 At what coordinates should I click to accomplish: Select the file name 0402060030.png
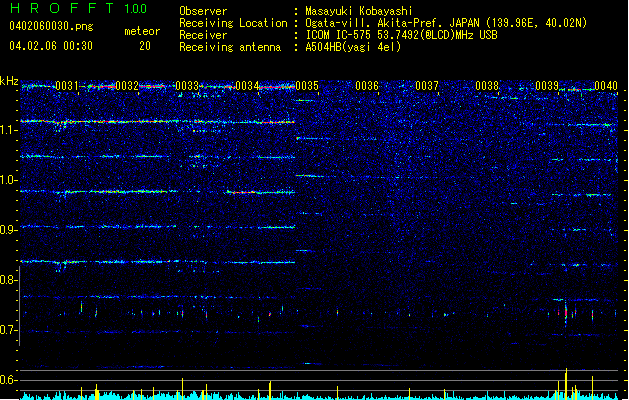(51, 26)
